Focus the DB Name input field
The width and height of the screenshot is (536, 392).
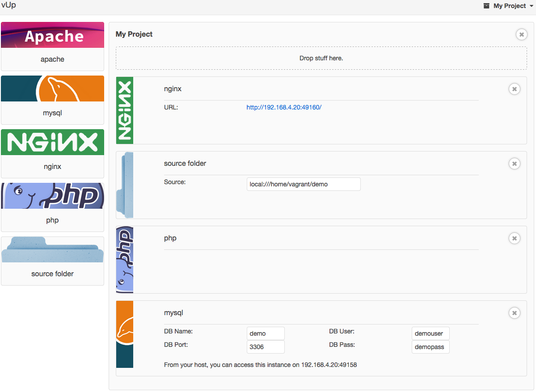coord(266,333)
